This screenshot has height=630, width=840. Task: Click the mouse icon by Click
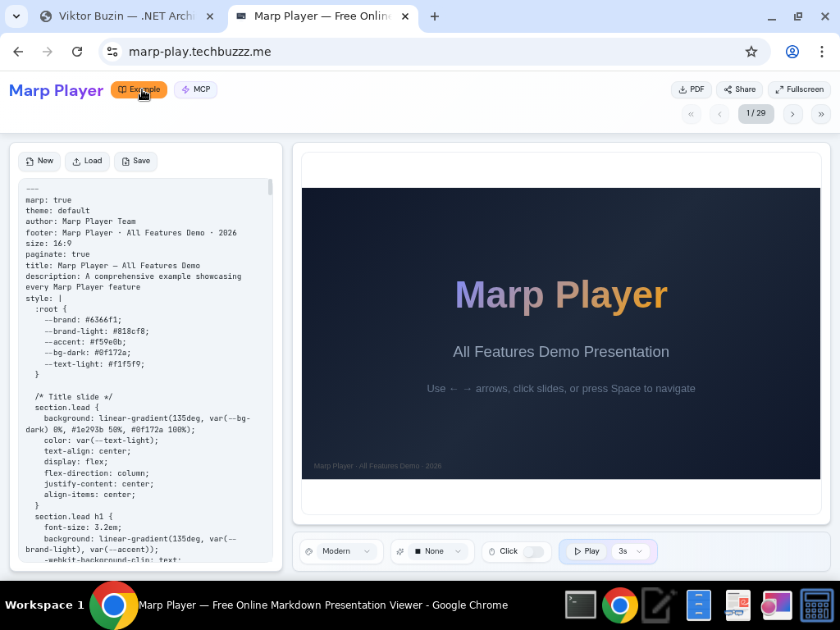pyautogui.click(x=492, y=552)
